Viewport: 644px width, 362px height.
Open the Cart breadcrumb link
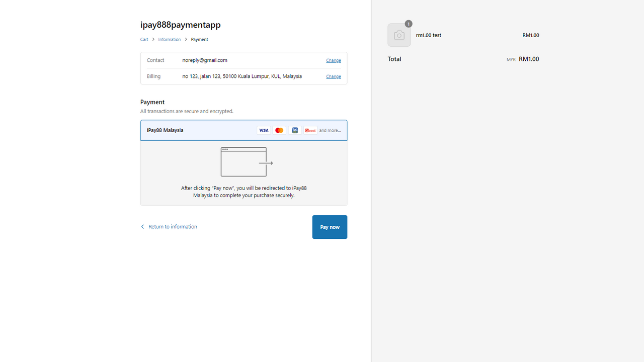coord(144,39)
